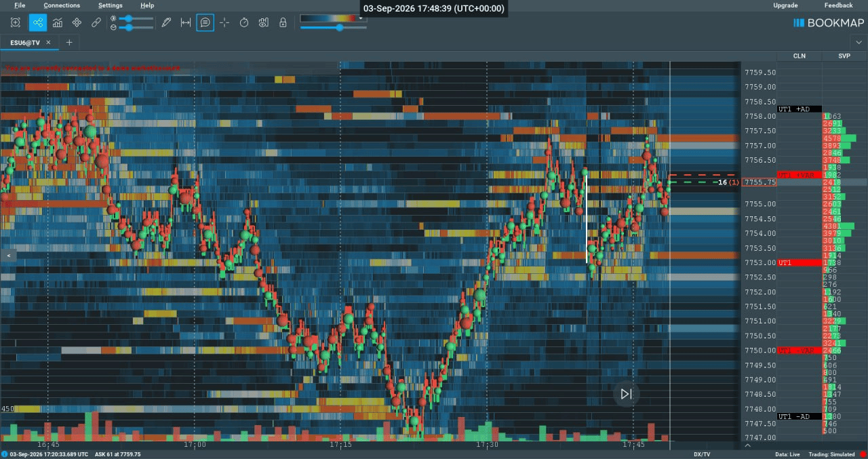Open the File menu
Image resolution: width=868 pixels, height=459 pixels.
tap(20, 5)
